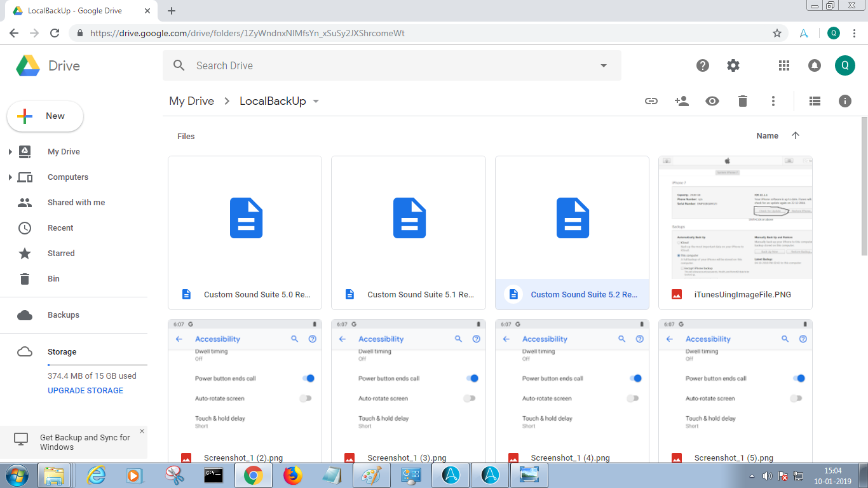Expand My Drive tree in sidebar

click(x=10, y=152)
